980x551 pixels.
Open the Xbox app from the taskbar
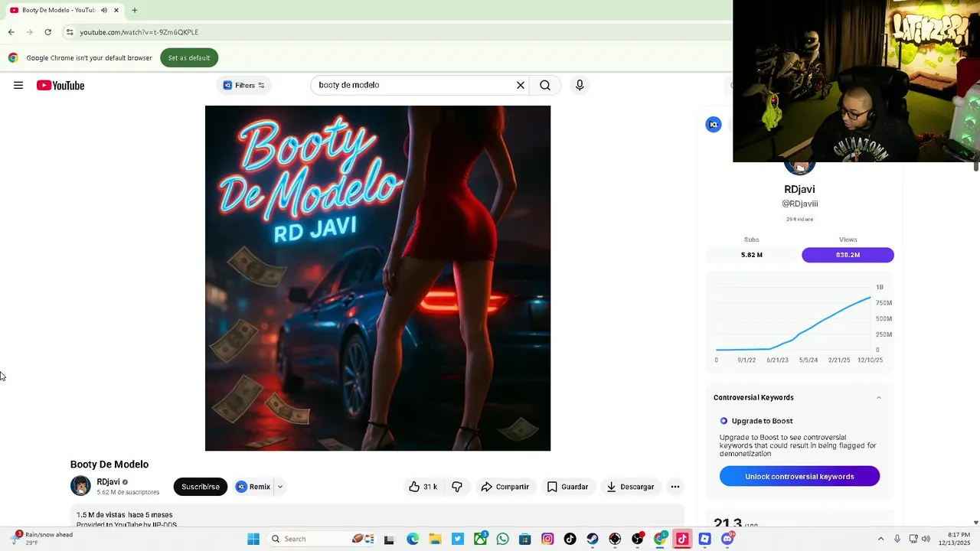tap(480, 539)
